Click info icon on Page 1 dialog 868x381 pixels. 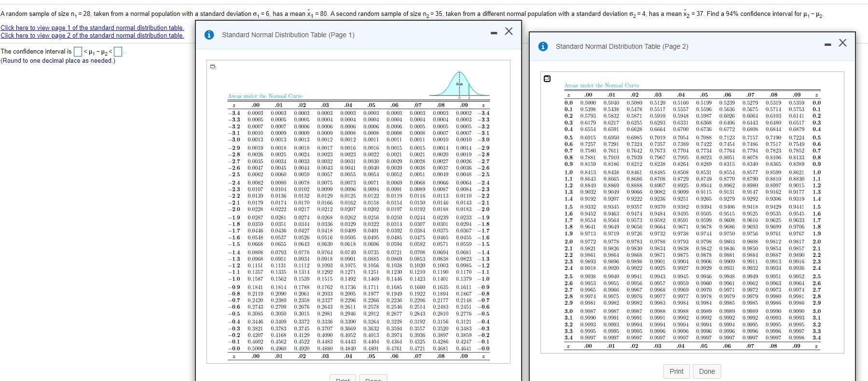click(x=209, y=35)
